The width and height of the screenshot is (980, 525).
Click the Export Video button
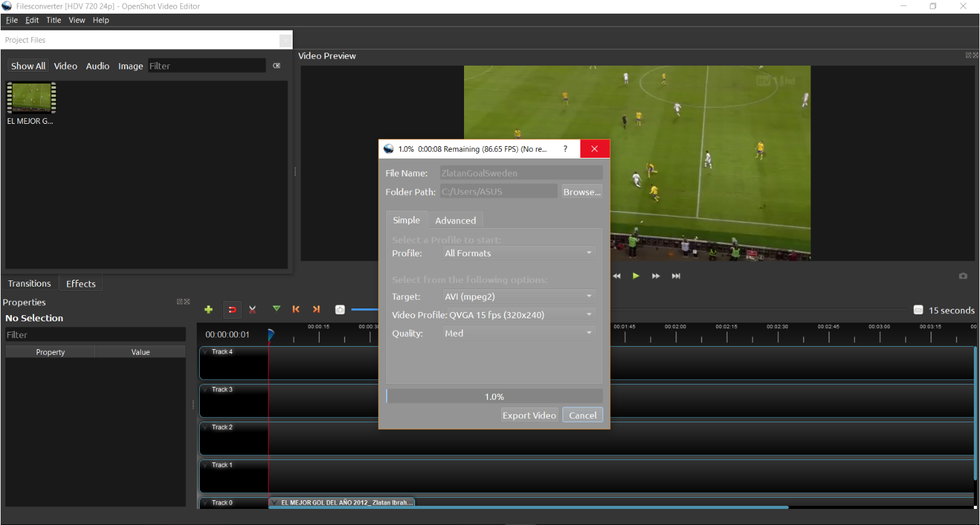pos(529,415)
